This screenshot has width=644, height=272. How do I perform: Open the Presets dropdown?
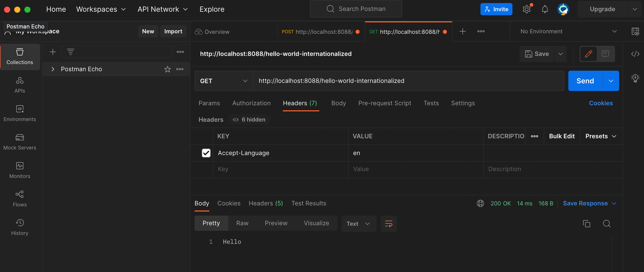coord(601,136)
